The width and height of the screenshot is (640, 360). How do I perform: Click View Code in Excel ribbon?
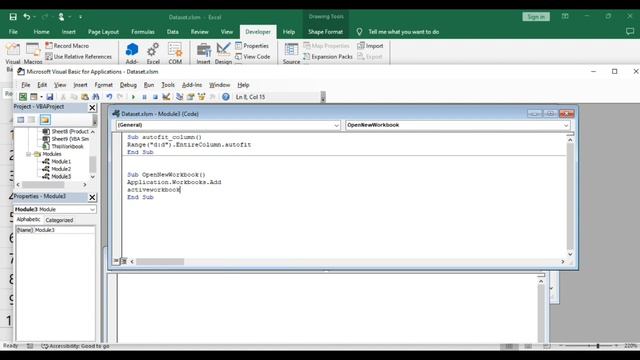253,57
